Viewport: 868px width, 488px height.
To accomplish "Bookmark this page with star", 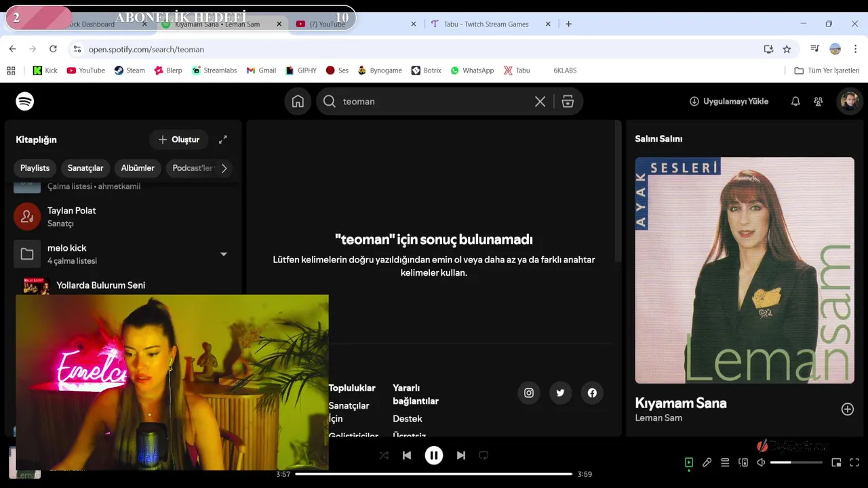I will point(787,49).
